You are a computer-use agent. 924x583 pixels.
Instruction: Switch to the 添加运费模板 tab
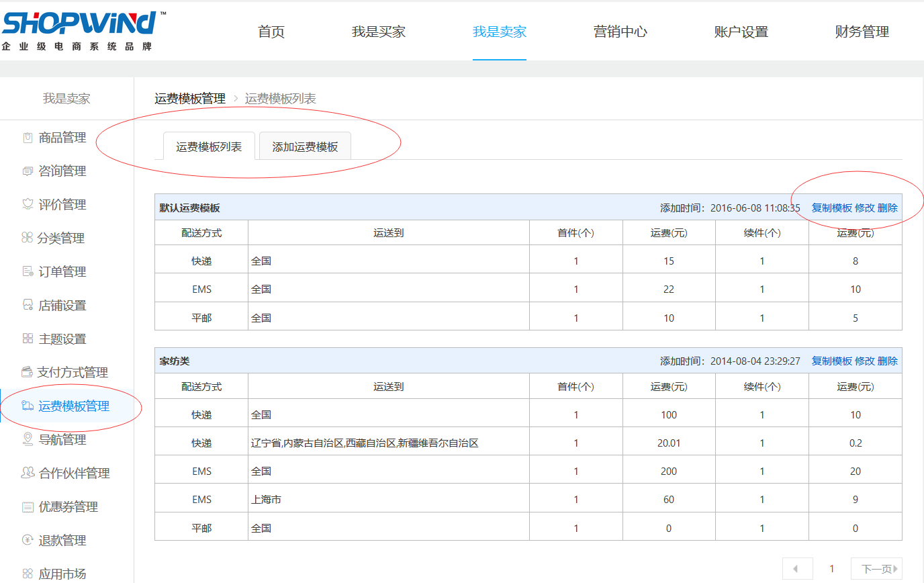305,146
